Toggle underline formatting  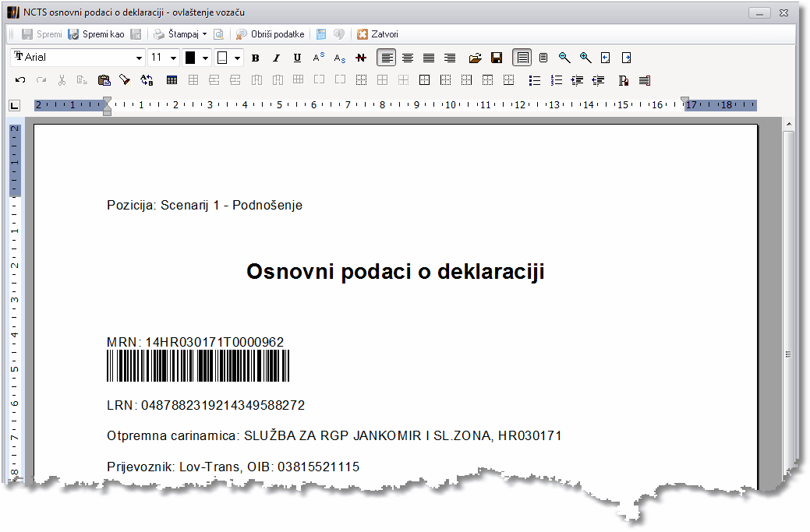point(297,58)
